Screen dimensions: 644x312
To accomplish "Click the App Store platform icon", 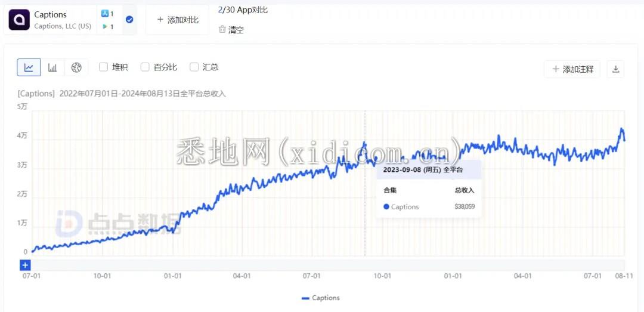I will click(105, 14).
